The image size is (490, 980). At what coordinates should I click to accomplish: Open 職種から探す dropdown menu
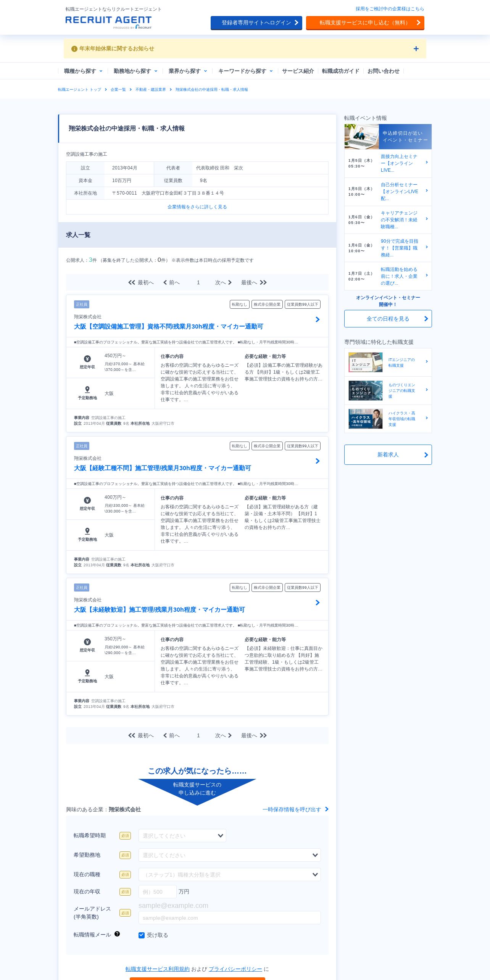tap(83, 71)
